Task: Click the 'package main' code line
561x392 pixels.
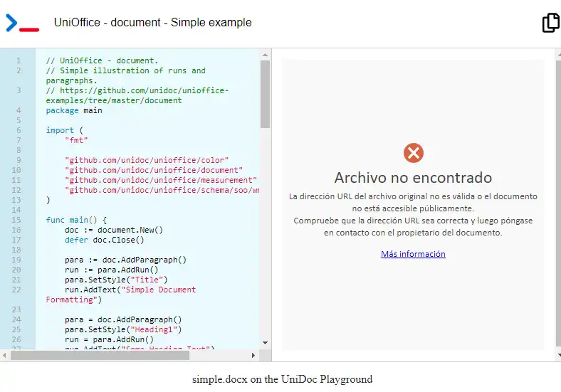Action: [74, 110]
